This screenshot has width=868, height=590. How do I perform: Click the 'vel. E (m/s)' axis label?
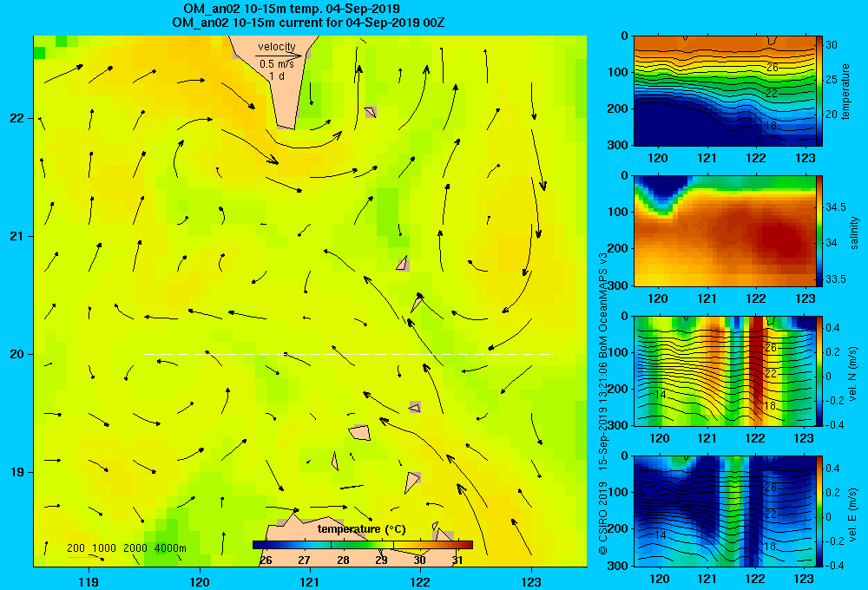(x=853, y=515)
